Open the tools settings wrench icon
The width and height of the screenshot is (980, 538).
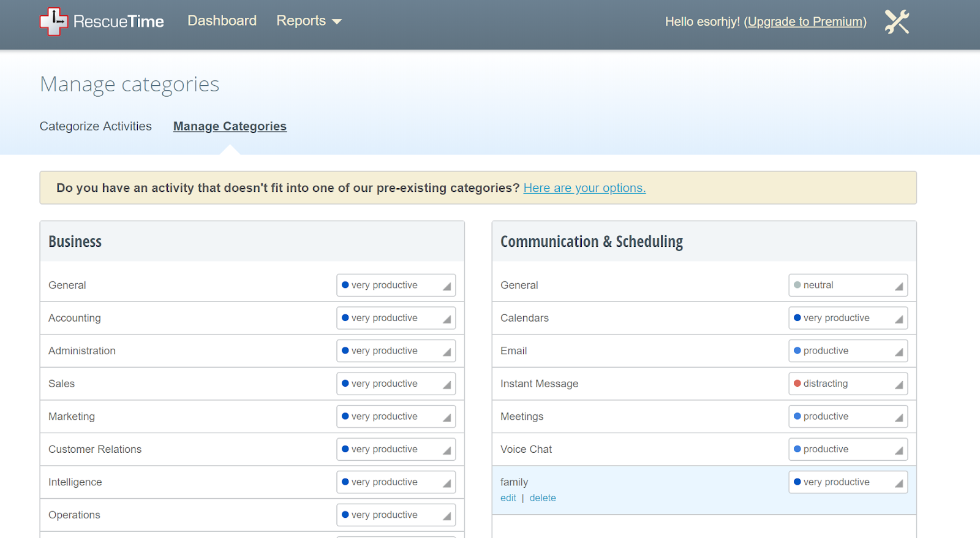pos(897,22)
